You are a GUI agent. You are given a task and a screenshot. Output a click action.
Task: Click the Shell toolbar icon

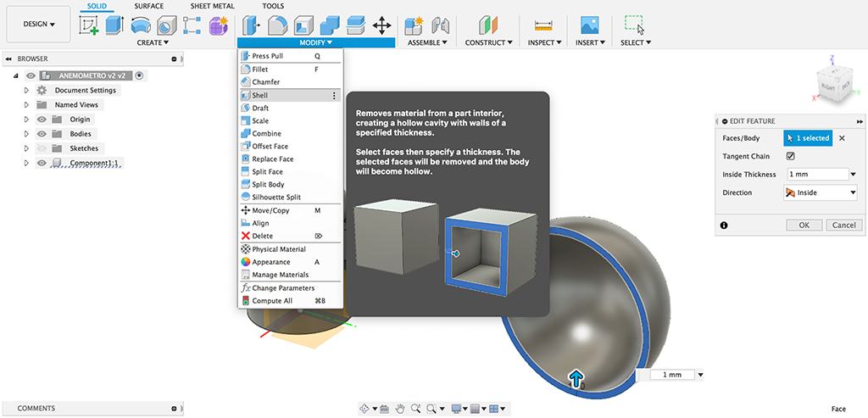303,25
